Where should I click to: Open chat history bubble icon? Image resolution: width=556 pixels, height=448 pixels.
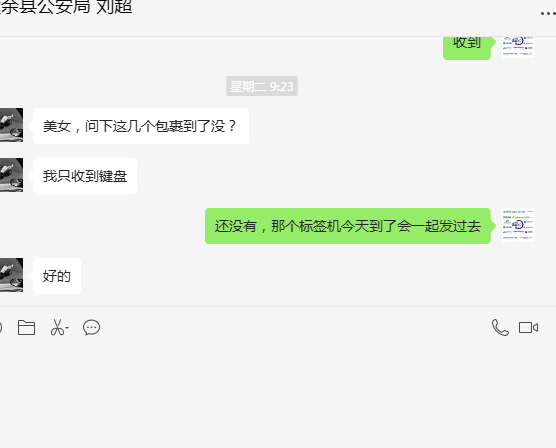pyautogui.click(x=91, y=327)
